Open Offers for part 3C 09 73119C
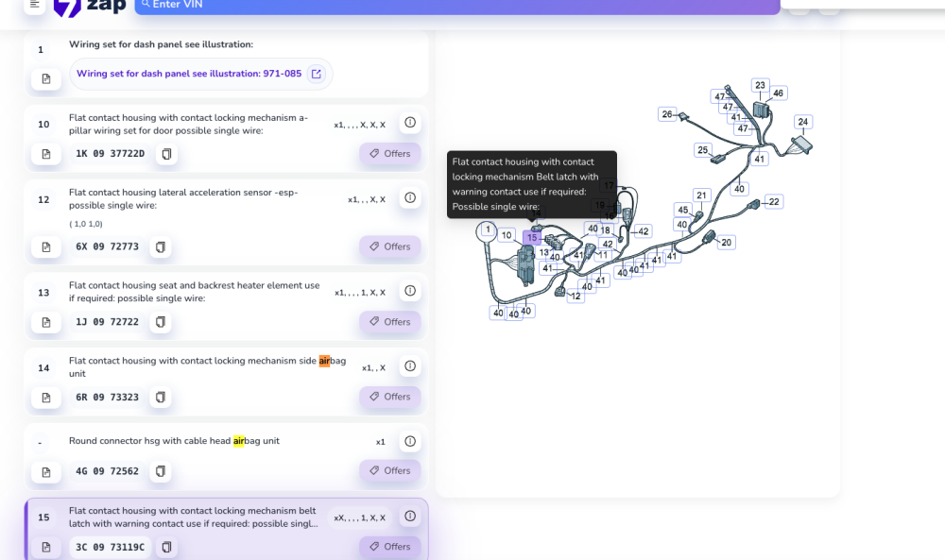945x560 pixels. 390,546
